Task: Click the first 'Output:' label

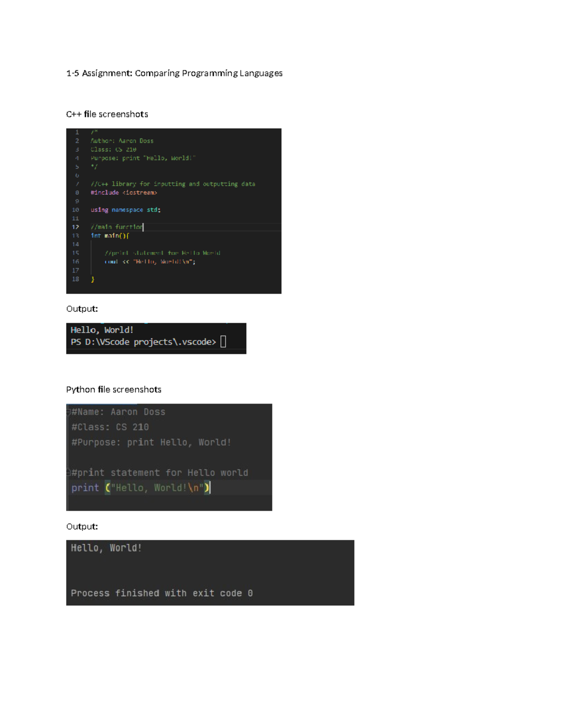Action: [x=82, y=308]
